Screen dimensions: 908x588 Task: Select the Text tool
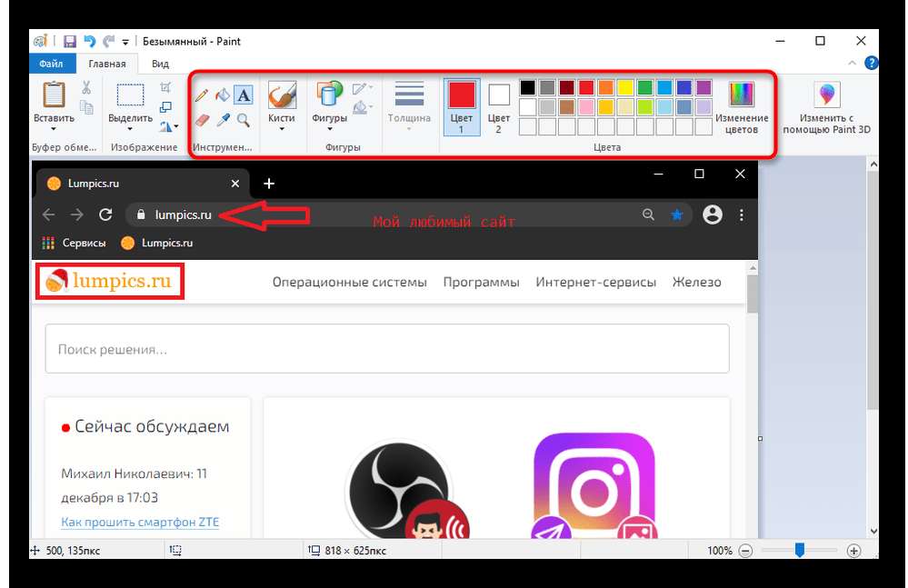click(244, 95)
